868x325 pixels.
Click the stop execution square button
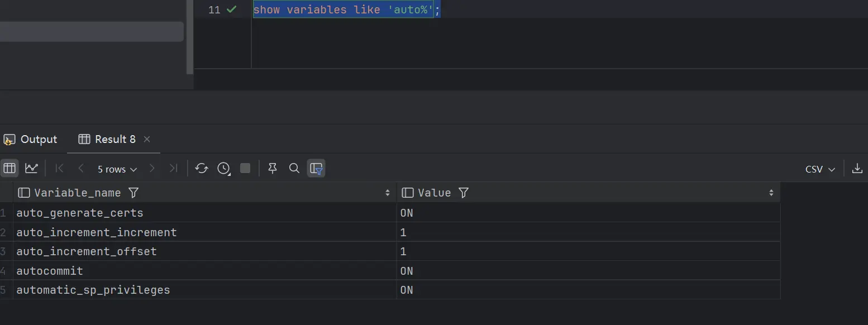(245, 168)
